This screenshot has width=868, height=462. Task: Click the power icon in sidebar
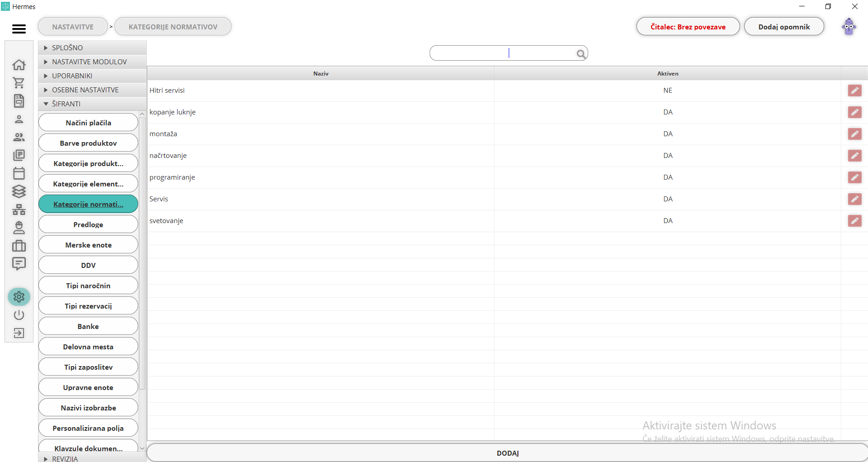19,315
